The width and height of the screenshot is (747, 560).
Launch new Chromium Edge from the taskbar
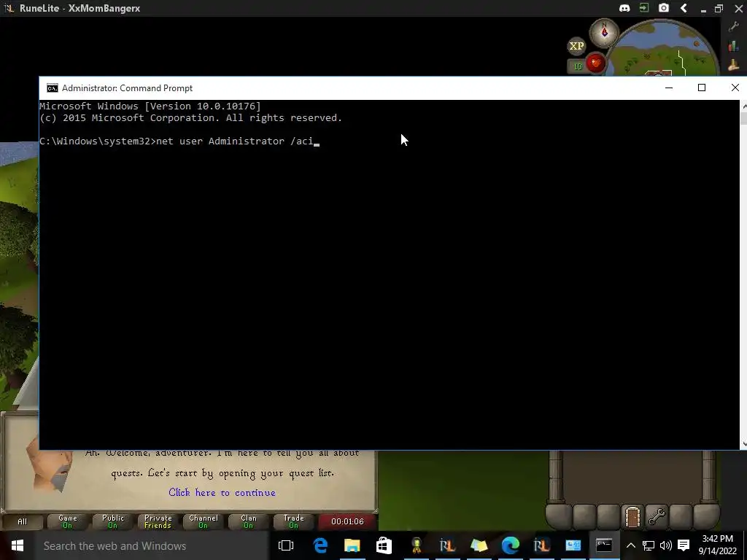coord(510,545)
